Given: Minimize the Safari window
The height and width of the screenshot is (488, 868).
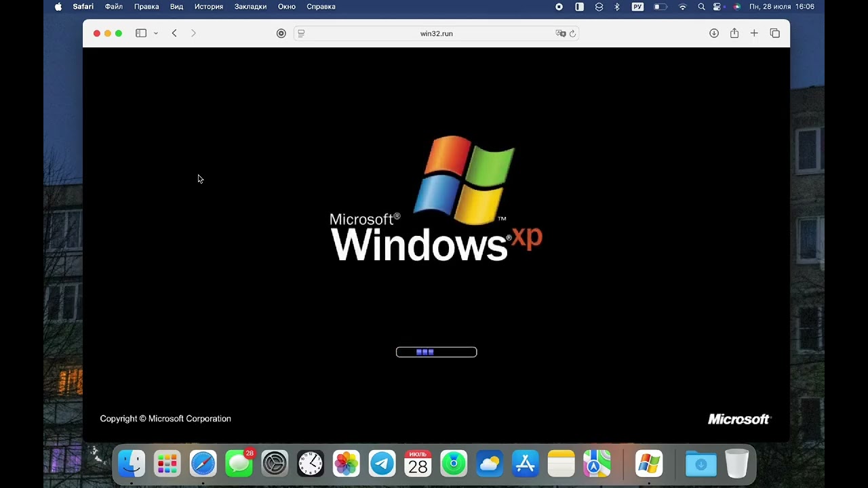Looking at the screenshot, I should (108, 33).
